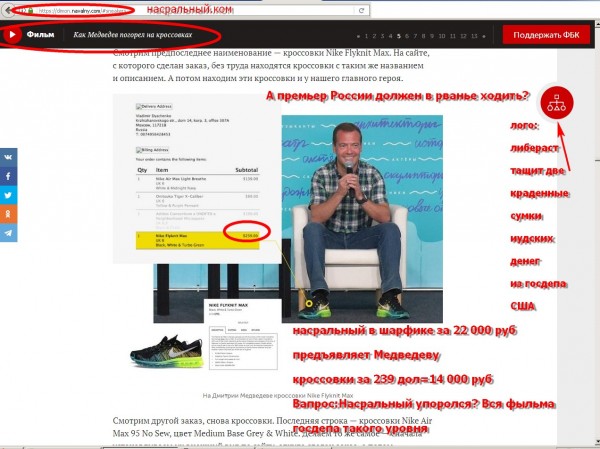Viewport: 600px width, 449px height.
Task: Jump to page 12 in pagination
Action: pyautogui.click(x=463, y=36)
